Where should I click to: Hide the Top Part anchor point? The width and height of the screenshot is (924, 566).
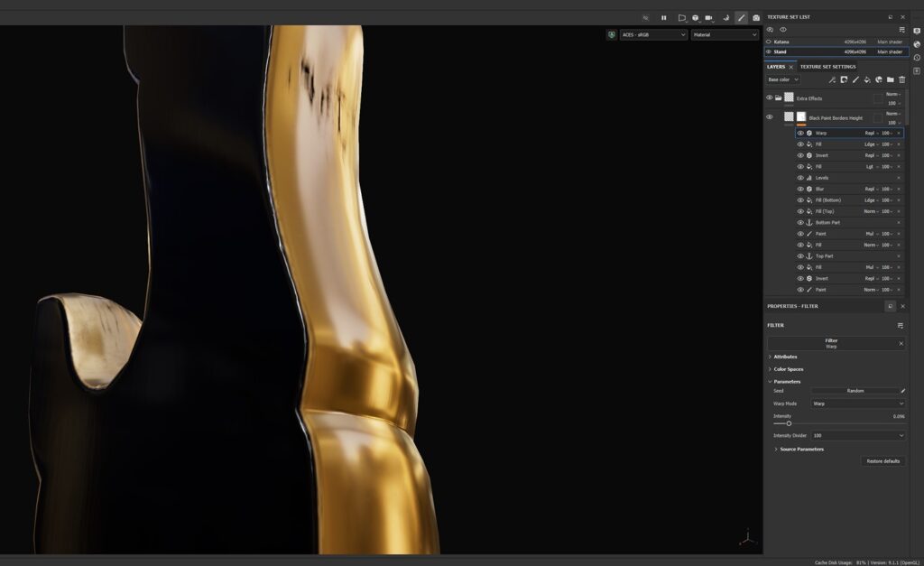point(800,256)
